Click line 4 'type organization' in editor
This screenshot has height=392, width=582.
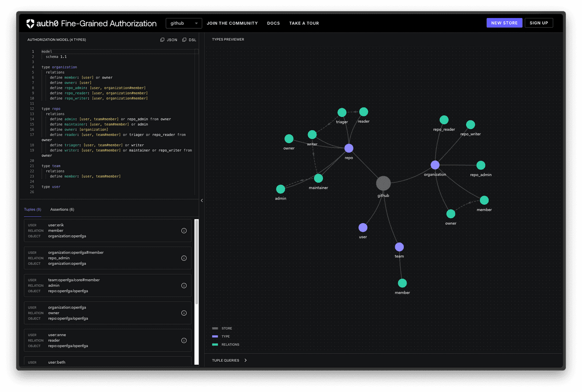[x=59, y=67]
